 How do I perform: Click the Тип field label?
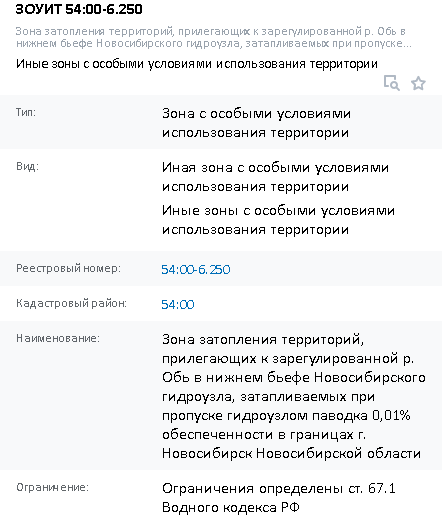26,112
